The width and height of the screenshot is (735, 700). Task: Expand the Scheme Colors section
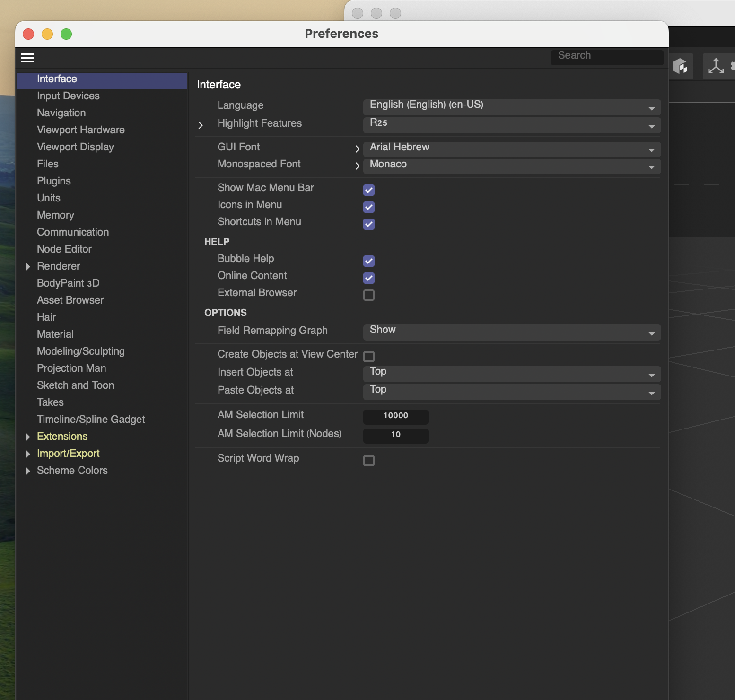[x=28, y=471]
